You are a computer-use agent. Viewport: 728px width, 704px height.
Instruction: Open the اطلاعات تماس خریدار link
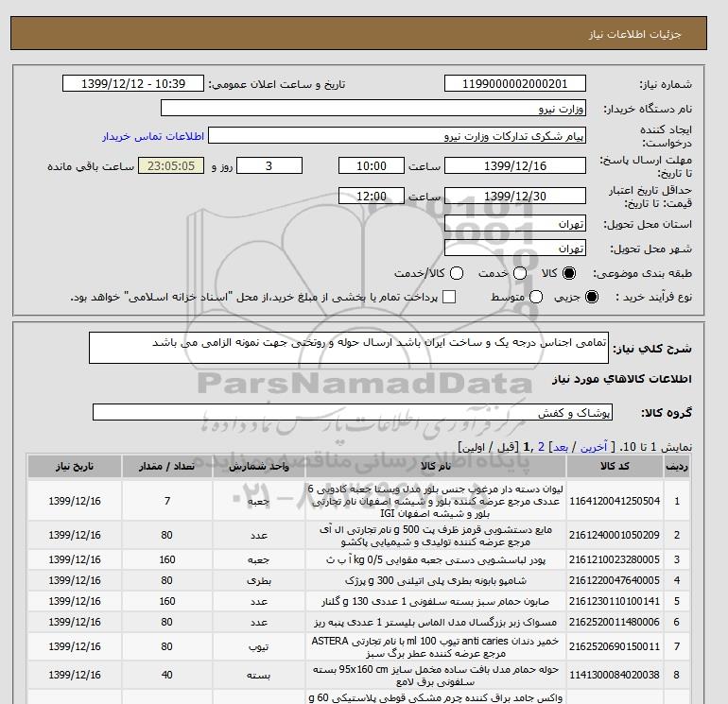(153, 136)
